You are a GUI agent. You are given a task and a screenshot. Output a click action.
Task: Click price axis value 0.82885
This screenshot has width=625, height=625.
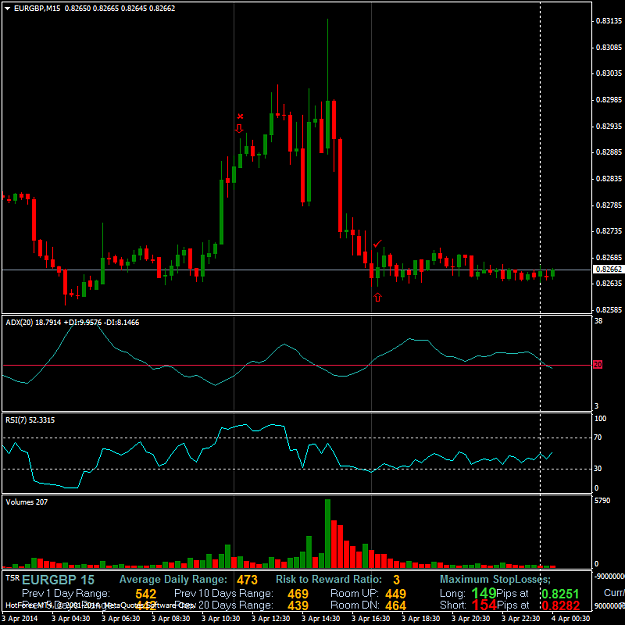pos(608,152)
